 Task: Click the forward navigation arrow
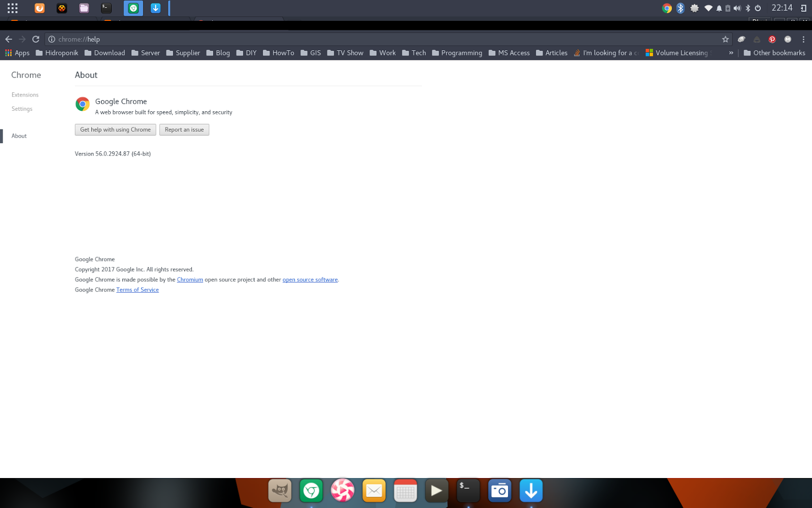(22, 39)
